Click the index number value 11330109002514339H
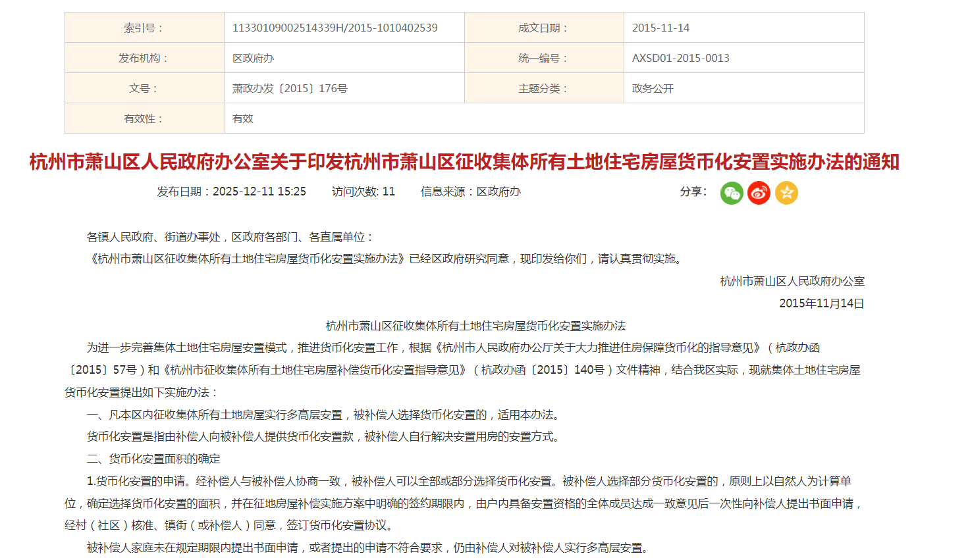The image size is (968, 560). tap(335, 28)
